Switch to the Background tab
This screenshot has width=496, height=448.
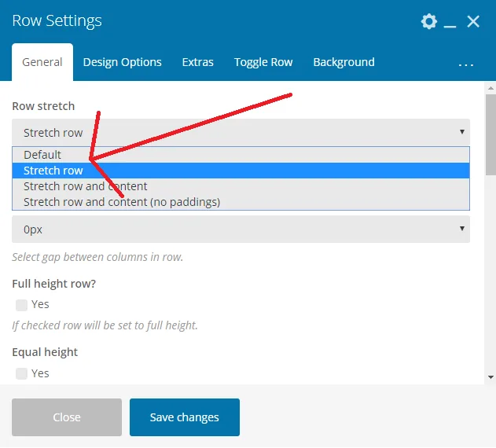(344, 62)
